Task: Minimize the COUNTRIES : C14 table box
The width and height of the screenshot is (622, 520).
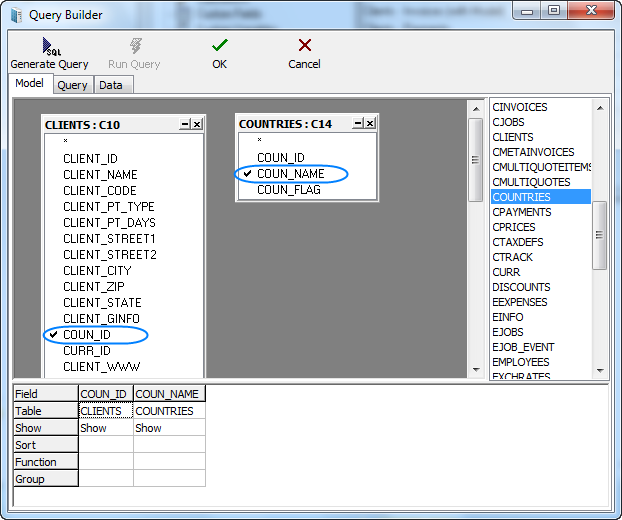Action: (358, 123)
